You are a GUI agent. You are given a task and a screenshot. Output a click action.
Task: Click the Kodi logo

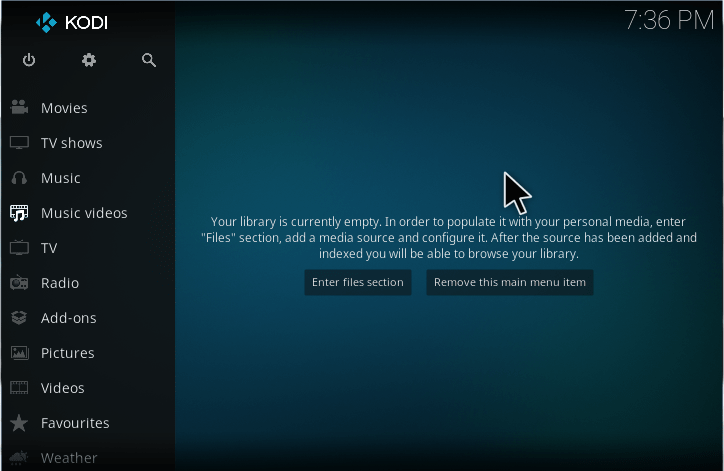(x=72, y=22)
